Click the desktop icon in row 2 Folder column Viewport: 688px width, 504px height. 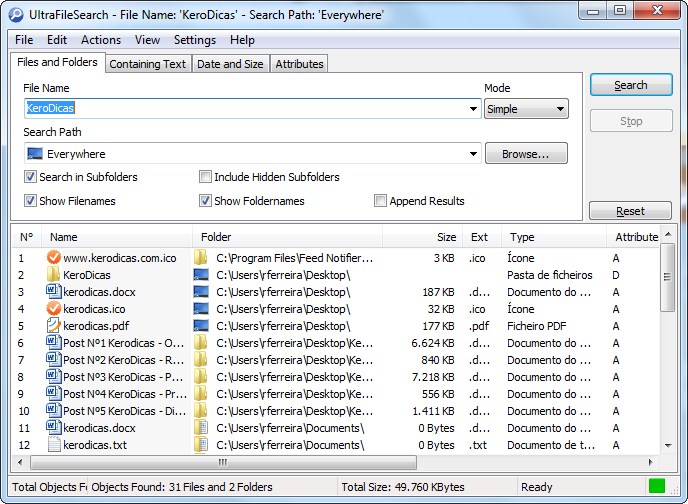pyautogui.click(x=201, y=275)
